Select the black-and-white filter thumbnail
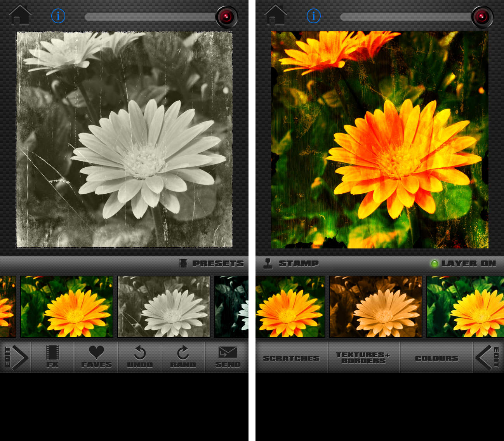 coord(163,307)
